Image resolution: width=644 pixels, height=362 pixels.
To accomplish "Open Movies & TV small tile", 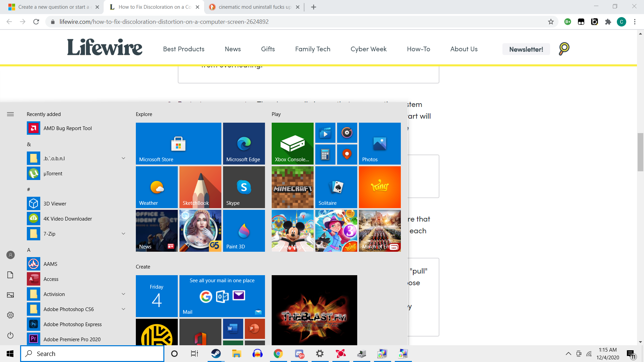I will [x=325, y=133].
